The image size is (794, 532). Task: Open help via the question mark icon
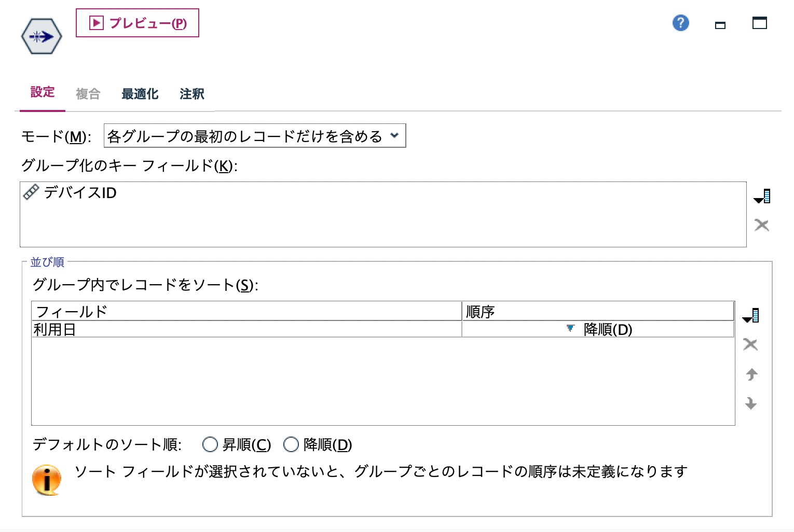pos(680,23)
